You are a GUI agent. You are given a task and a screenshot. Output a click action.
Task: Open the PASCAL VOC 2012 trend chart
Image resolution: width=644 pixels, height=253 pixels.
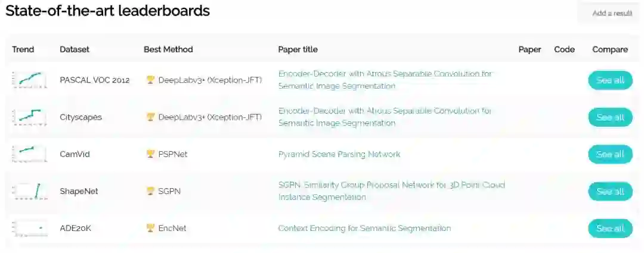click(29, 80)
